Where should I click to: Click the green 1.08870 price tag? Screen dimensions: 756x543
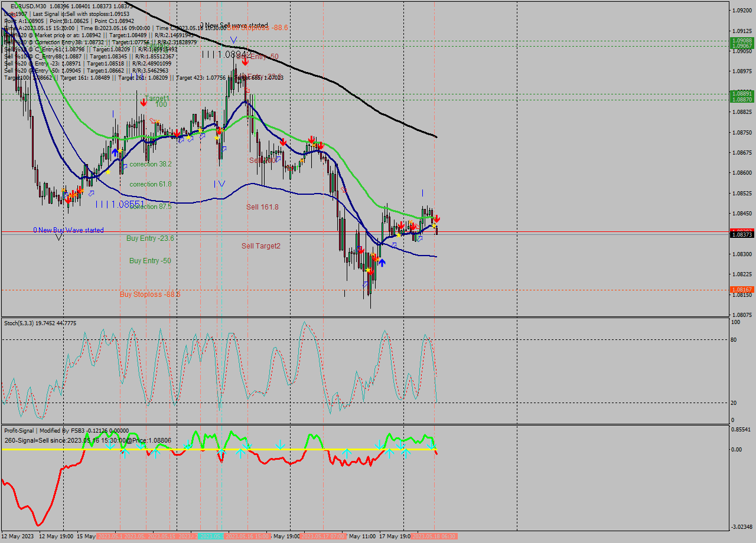(741, 100)
